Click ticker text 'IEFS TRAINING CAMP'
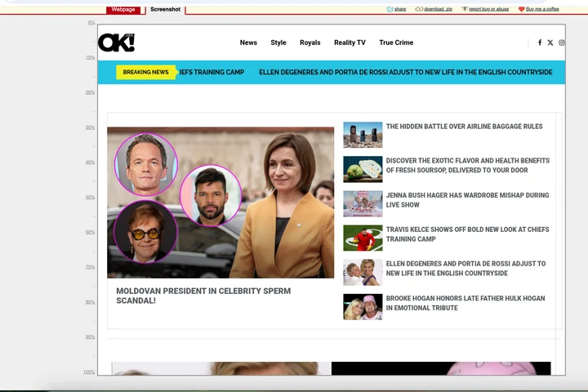 [x=212, y=72]
